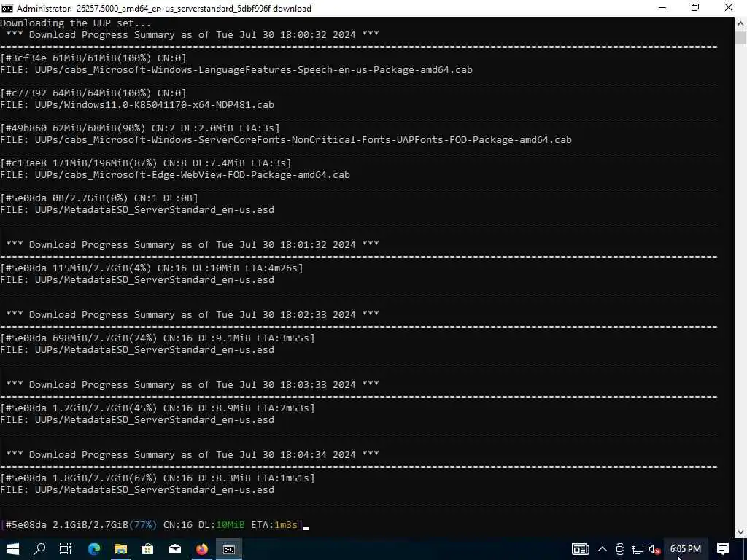Click the 18:00:32 progress summary header
Viewport: 747px width, 560px height.
(x=193, y=35)
